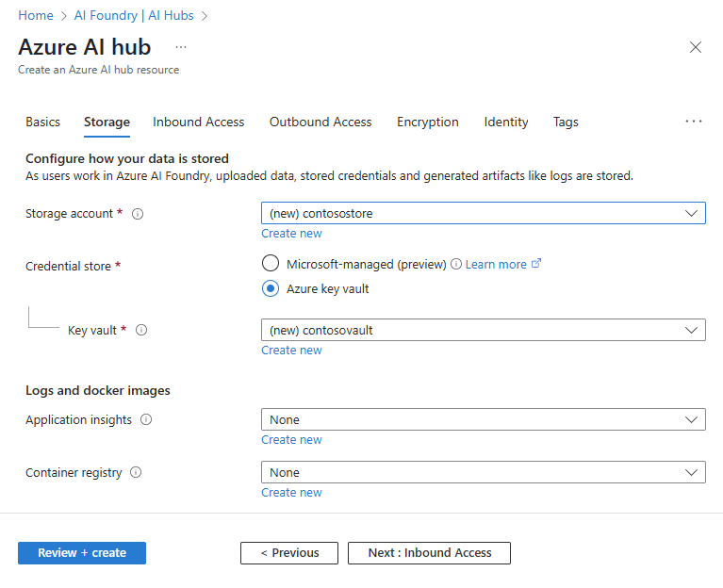Click the Previous button
Viewport: 723px width, 588px height.
(x=289, y=553)
